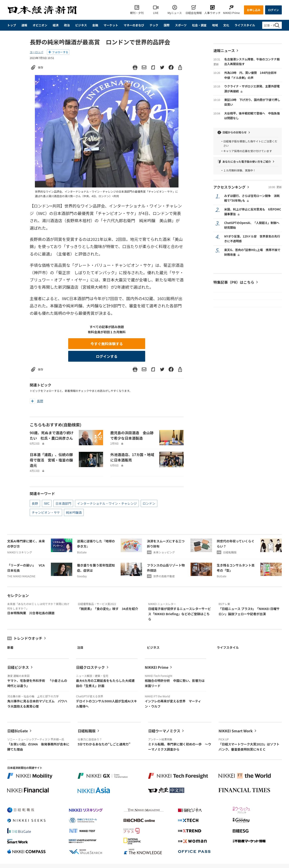Screen dimensions: 289x868
Task: Click the top upload share icon
Action: click(180, 67)
